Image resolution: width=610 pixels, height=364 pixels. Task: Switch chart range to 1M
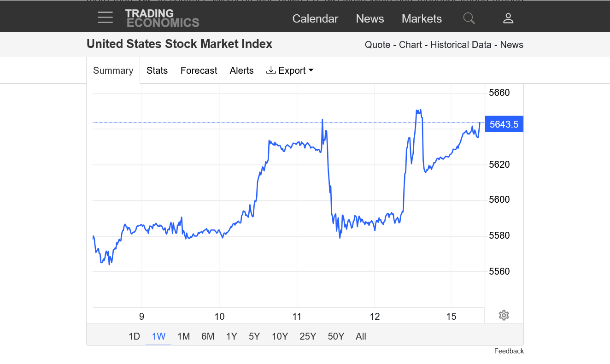(183, 336)
